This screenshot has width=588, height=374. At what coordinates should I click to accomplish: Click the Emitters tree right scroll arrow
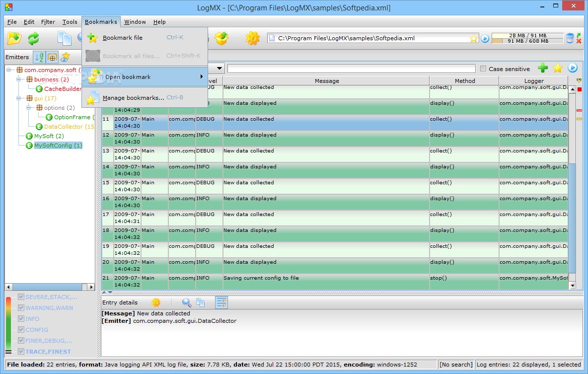point(91,287)
